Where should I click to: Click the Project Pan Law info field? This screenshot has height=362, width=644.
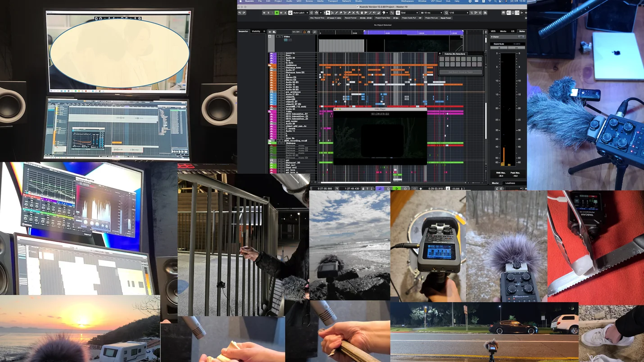[x=439, y=18]
